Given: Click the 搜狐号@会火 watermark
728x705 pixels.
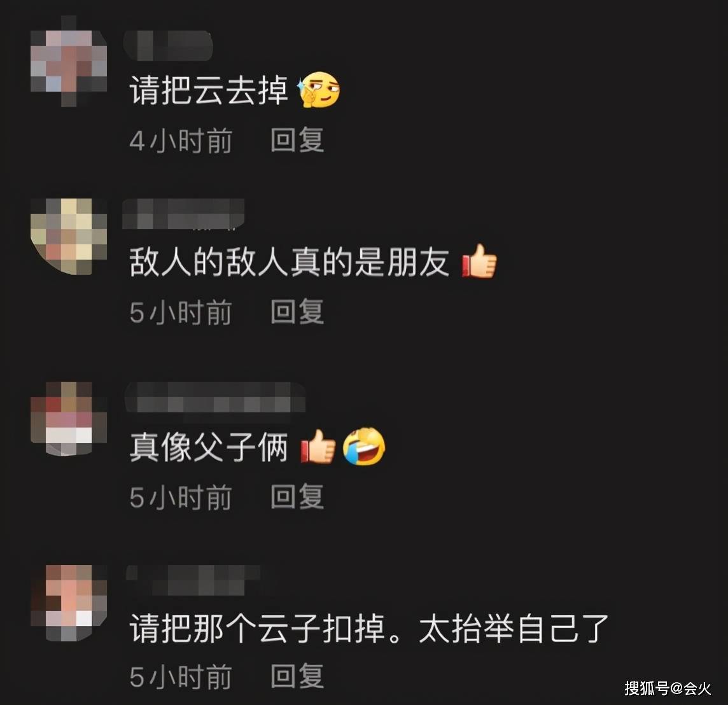Looking at the screenshot, I should [668, 688].
